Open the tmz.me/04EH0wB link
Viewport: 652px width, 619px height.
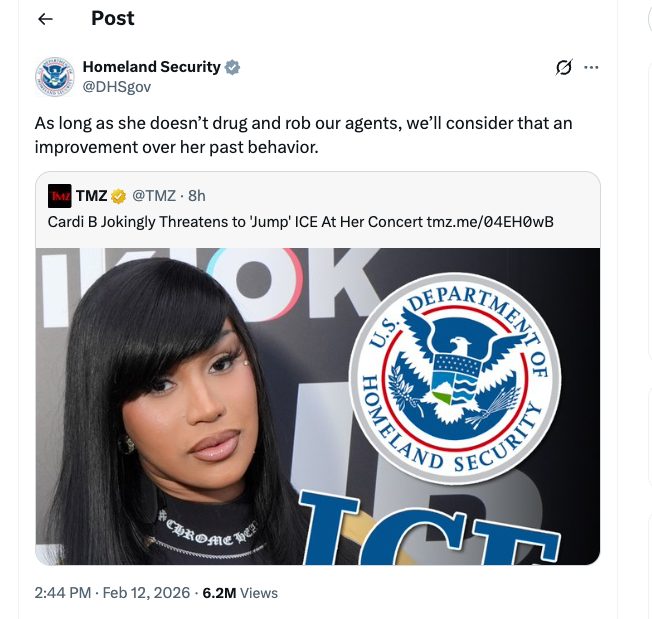[490, 222]
